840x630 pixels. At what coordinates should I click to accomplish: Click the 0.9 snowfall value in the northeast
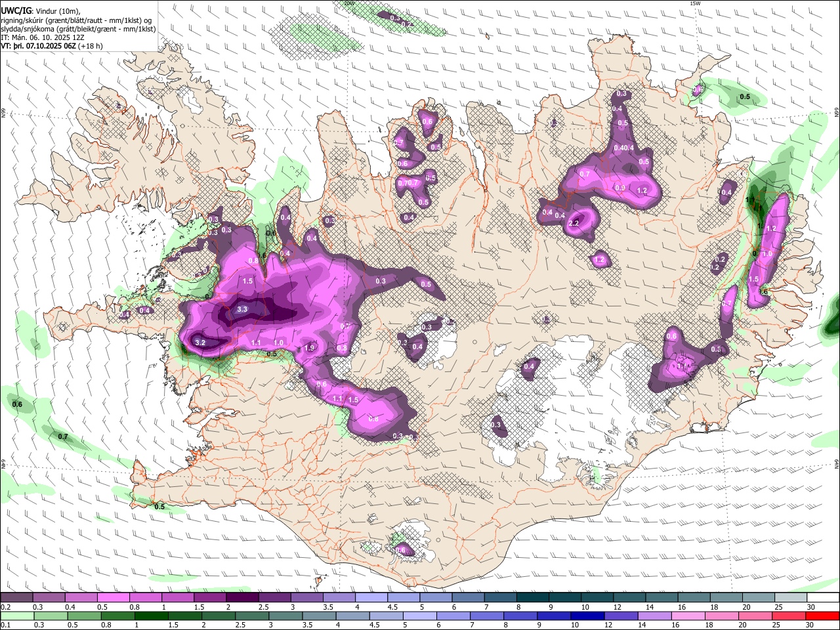[619, 188]
